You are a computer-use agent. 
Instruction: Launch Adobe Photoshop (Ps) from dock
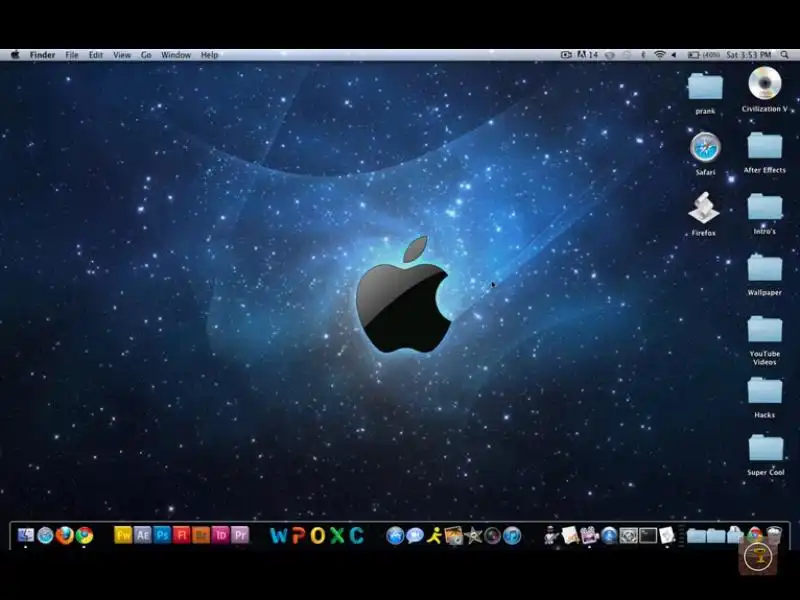tap(162, 535)
